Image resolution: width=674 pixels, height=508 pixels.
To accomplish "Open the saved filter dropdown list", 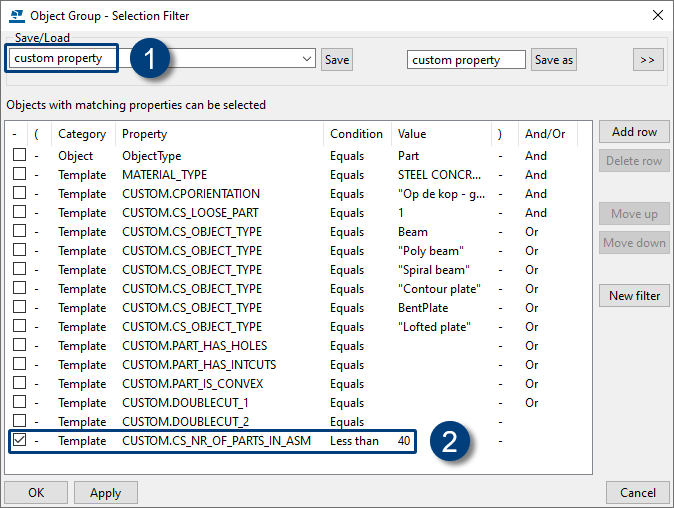I will coord(307,60).
